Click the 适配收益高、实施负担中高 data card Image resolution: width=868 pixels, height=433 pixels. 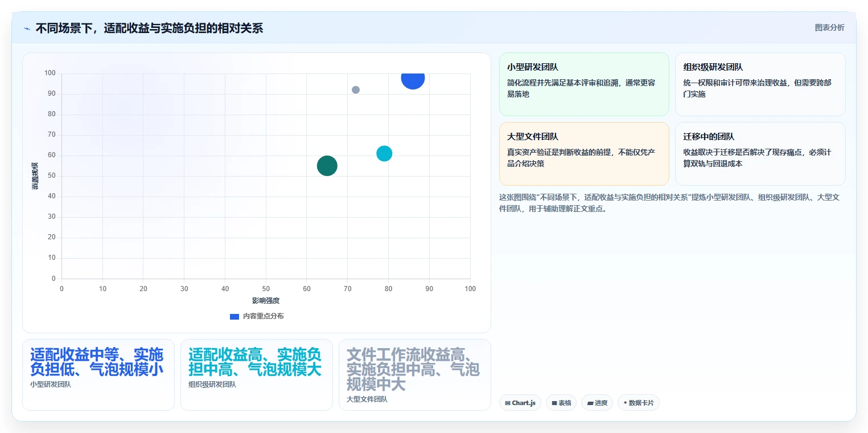pyautogui.click(x=256, y=374)
